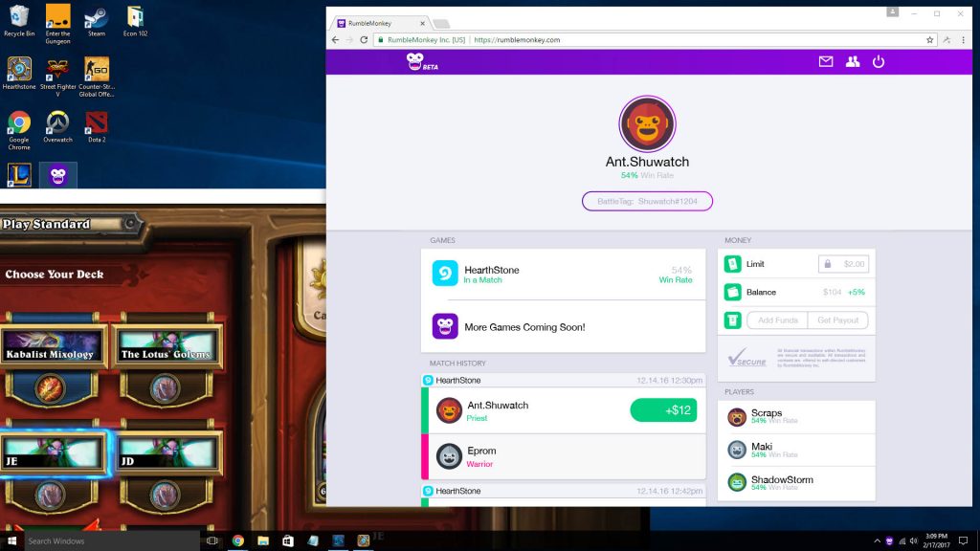Image resolution: width=980 pixels, height=551 pixels.
Task: Open Hearthstone desktop shortcut
Action: [19, 74]
